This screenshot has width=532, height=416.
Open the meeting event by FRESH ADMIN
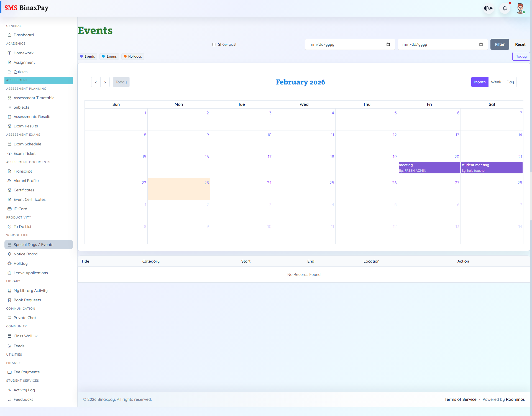click(429, 167)
